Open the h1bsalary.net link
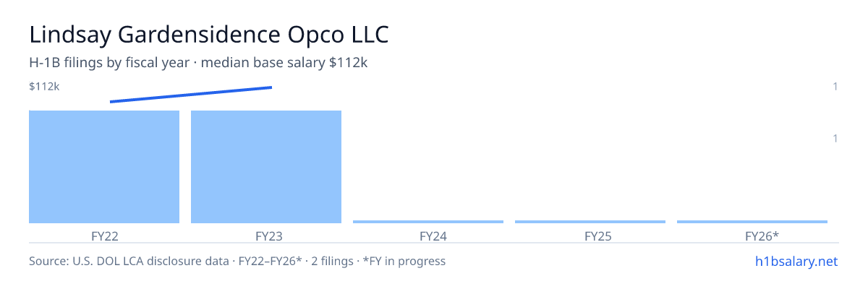This screenshot has width=868, height=289. tap(796, 261)
